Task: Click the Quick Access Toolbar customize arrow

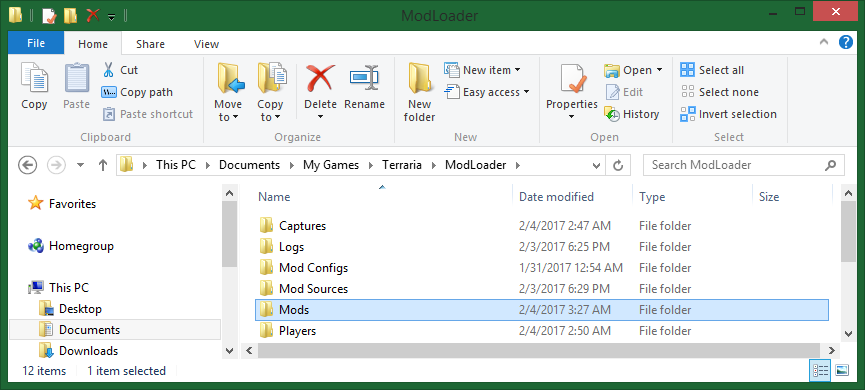Action: point(111,16)
